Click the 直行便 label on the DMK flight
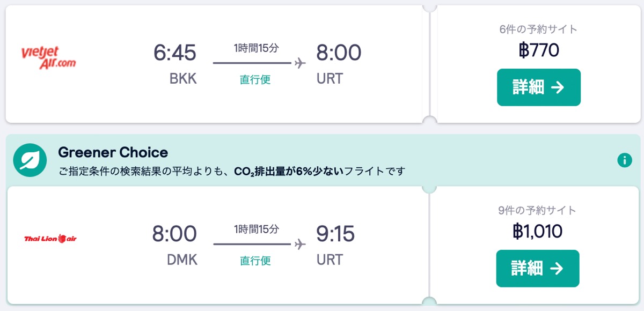Viewport: 644px width, 311px height. click(x=255, y=261)
